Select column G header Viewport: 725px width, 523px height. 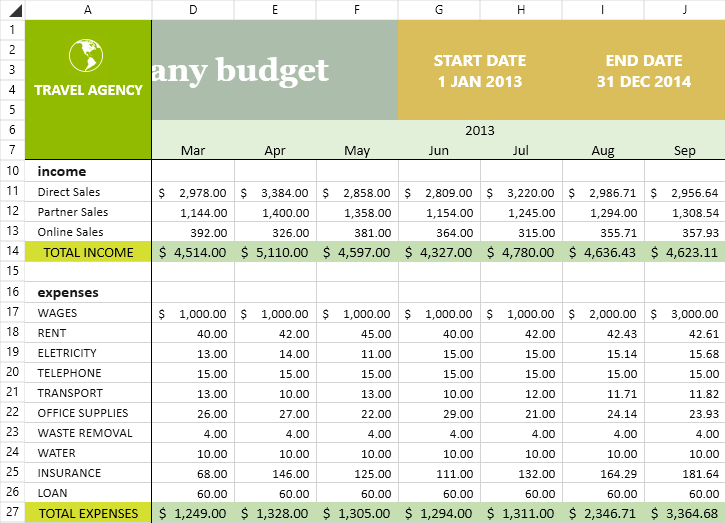point(439,9)
